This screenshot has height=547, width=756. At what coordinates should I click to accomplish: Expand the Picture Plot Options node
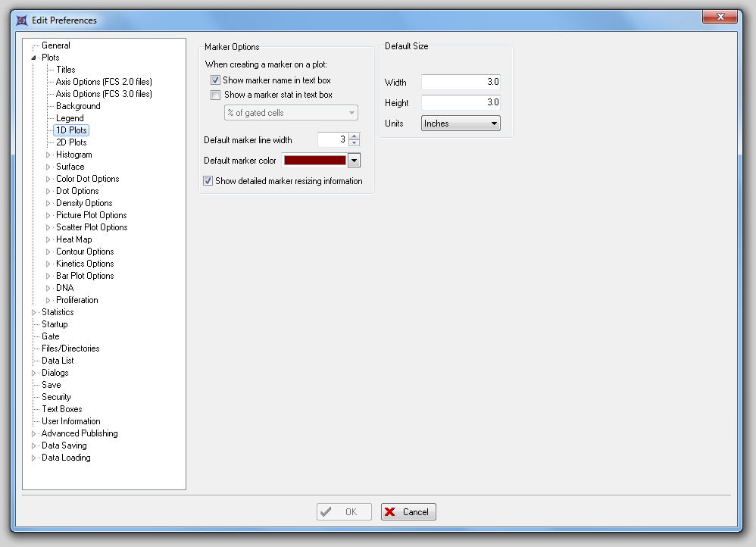click(48, 215)
